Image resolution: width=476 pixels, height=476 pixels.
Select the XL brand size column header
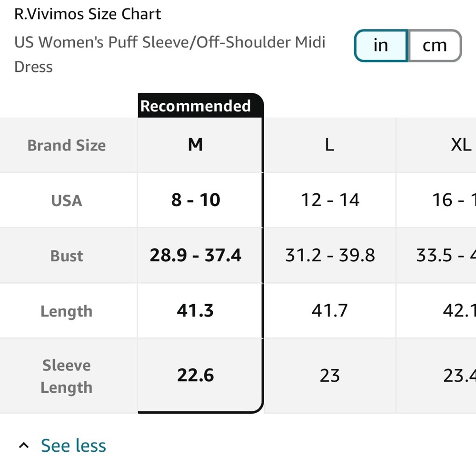coord(461,145)
